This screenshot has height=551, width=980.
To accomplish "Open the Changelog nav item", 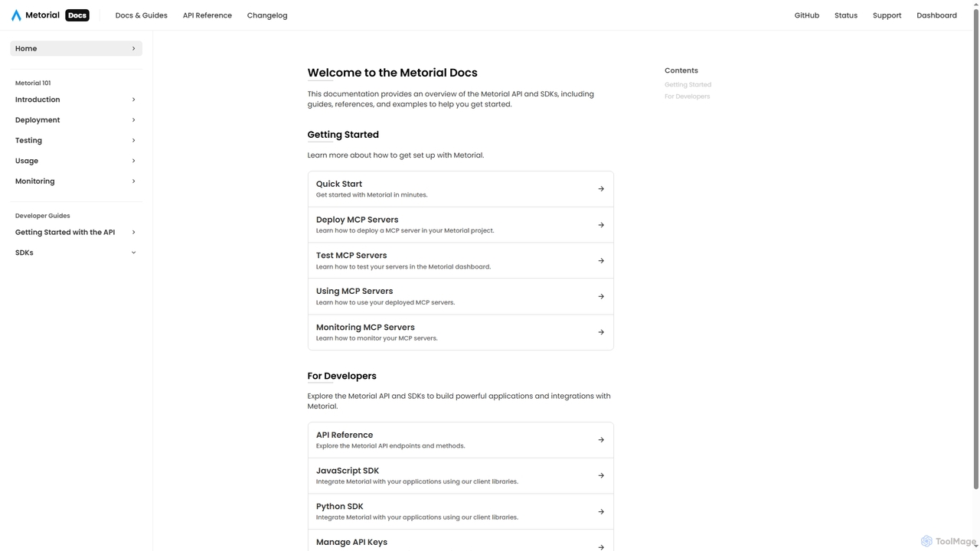I will tap(267, 15).
